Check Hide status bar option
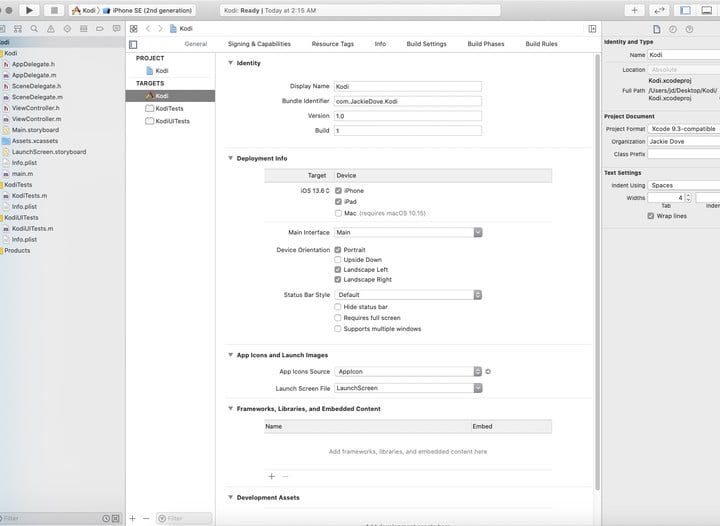Viewport: 720px width, 526px height. 338,307
